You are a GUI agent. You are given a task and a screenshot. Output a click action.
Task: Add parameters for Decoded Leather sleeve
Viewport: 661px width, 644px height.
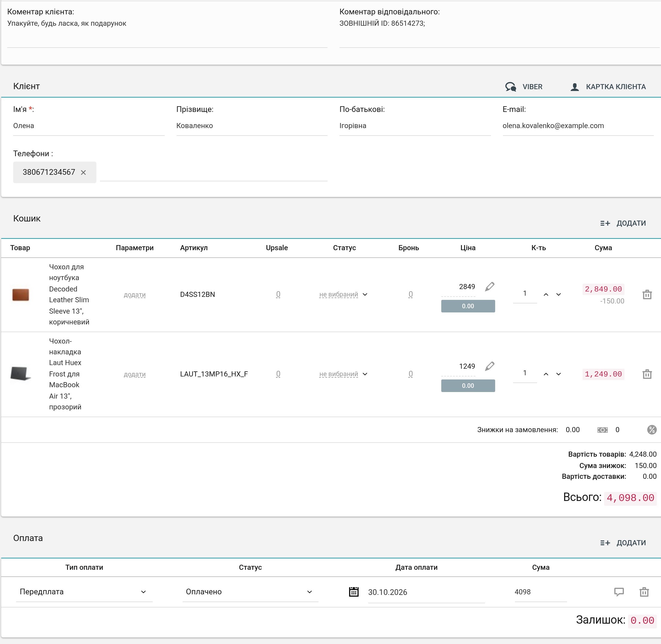pos(135,295)
